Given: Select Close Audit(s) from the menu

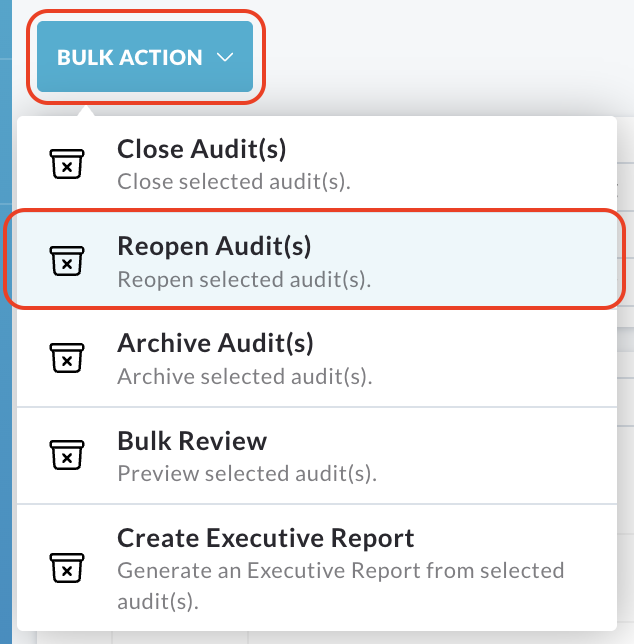Looking at the screenshot, I should tap(317, 164).
